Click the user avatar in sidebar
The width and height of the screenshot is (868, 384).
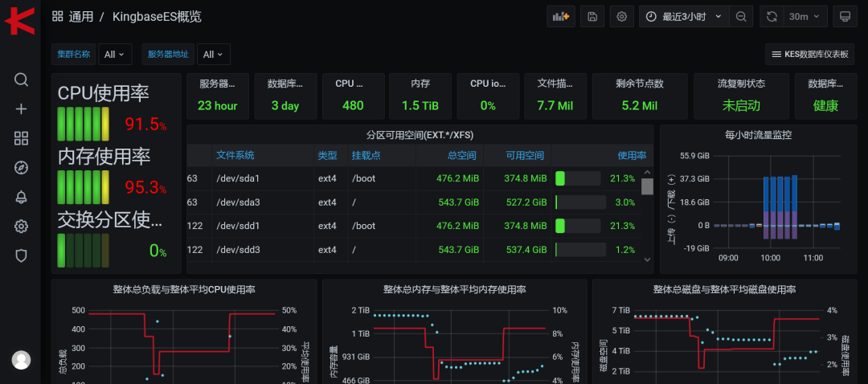pyautogui.click(x=21, y=360)
